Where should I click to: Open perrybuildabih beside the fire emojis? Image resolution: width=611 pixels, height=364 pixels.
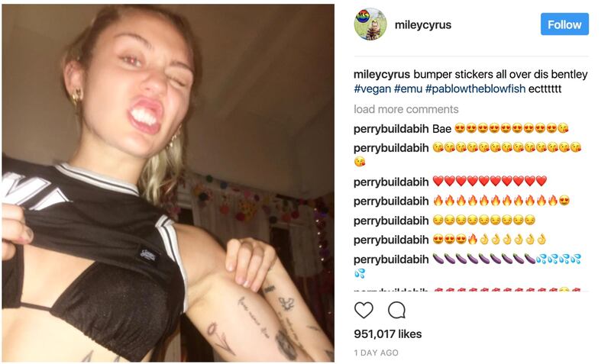click(x=391, y=201)
